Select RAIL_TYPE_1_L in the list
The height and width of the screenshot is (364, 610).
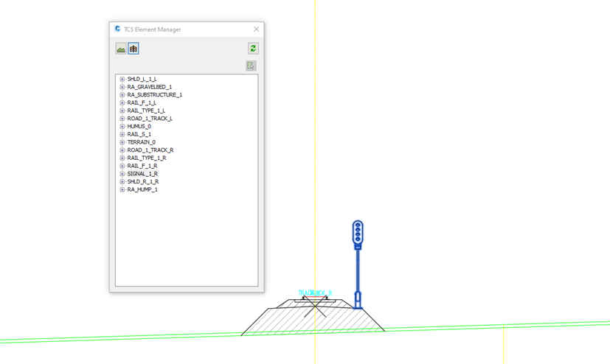(146, 111)
